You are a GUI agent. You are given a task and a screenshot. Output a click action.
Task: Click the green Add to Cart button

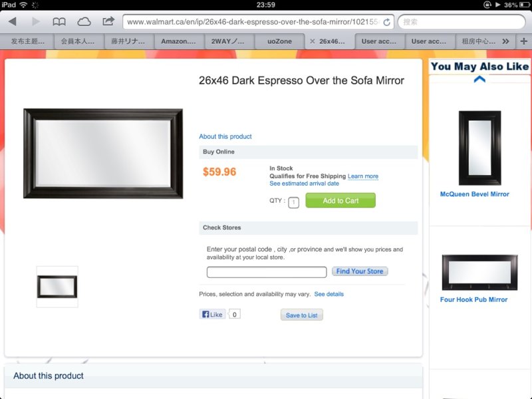tap(340, 201)
